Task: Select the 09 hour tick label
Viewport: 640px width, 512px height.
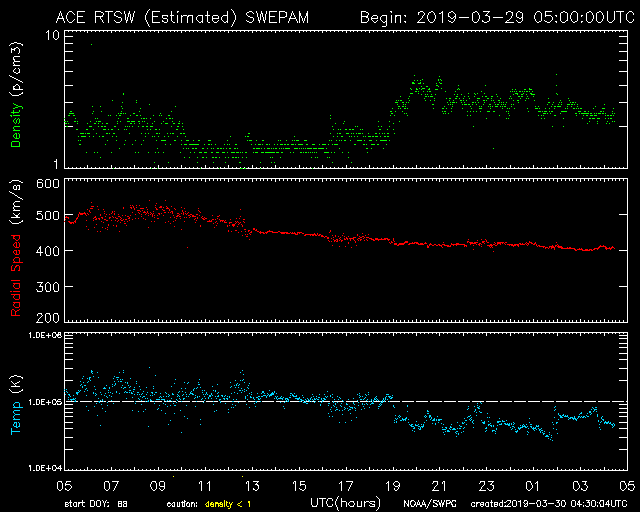Action: 156,485
